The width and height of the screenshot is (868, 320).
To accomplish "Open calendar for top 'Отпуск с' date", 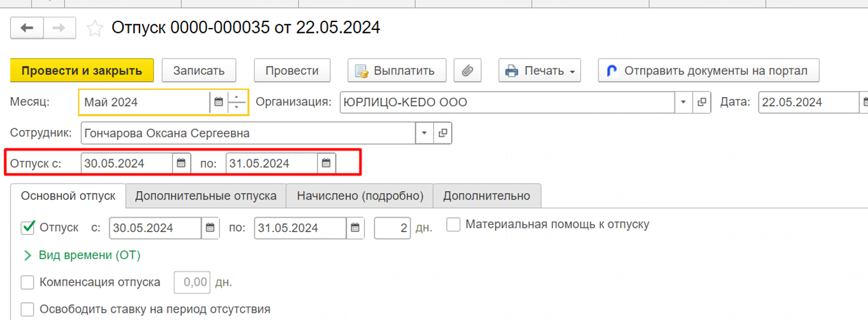I will (x=181, y=163).
